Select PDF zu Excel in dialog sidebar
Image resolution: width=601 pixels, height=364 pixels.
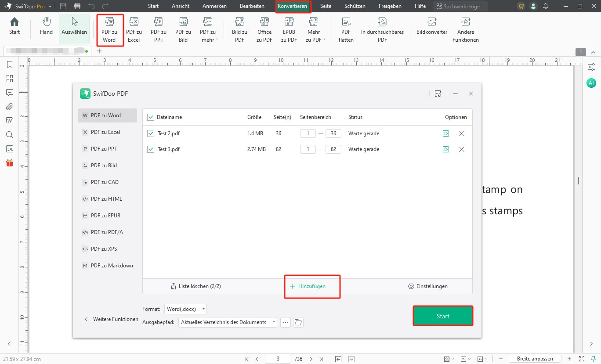pyautogui.click(x=108, y=132)
